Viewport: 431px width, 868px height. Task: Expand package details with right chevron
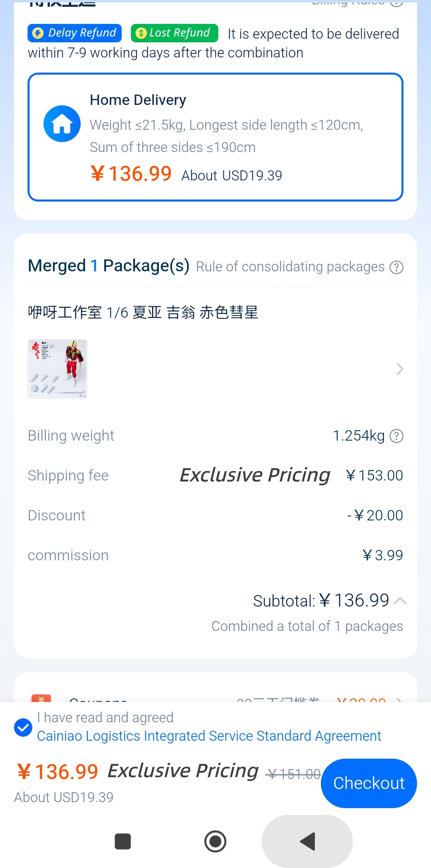pos(399,369)
